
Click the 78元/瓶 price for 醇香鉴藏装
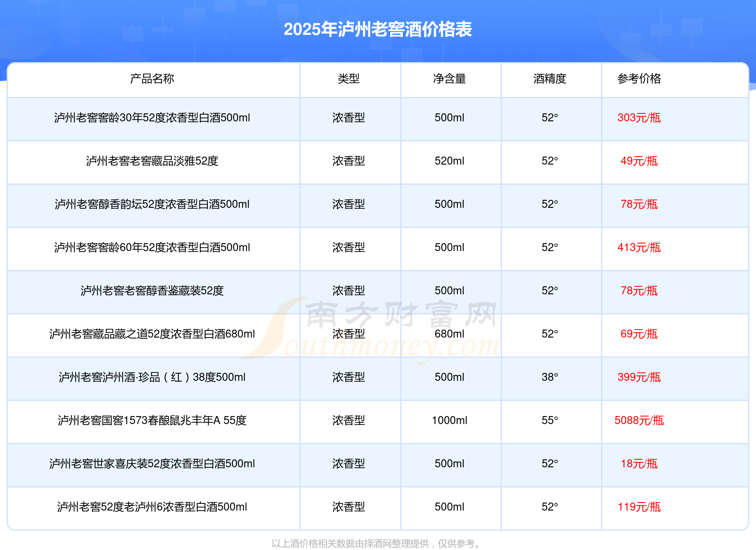point(639,291)
